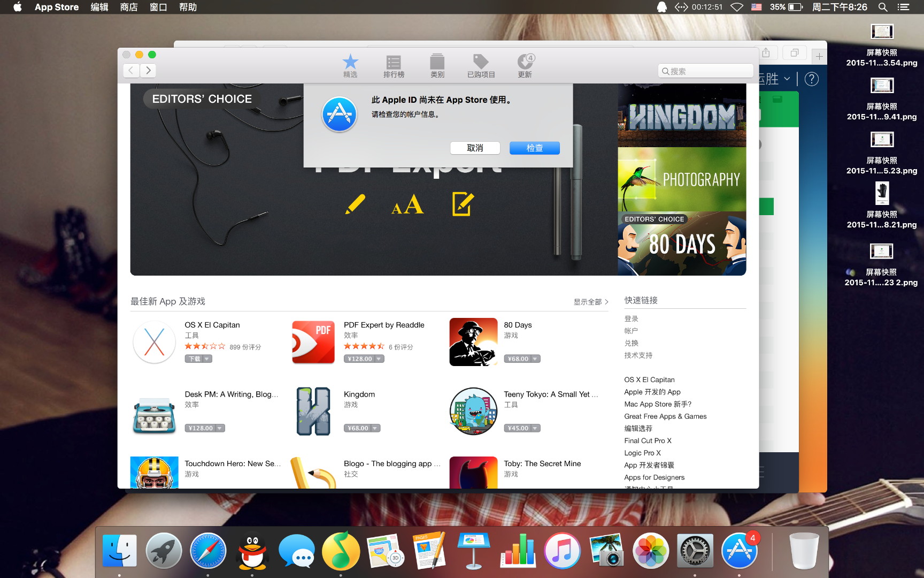Open the Kingdom game icon
924x578 pixels.
pos(313,411)
